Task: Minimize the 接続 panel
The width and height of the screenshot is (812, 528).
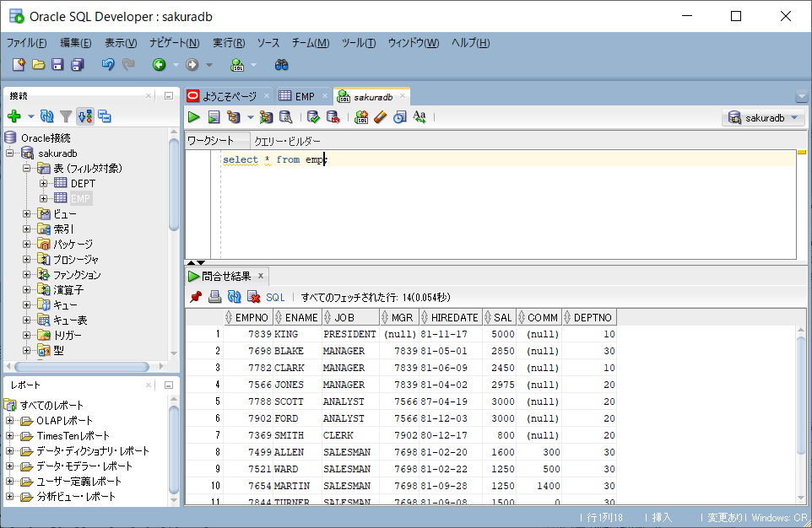Action: tap(169, 96)
